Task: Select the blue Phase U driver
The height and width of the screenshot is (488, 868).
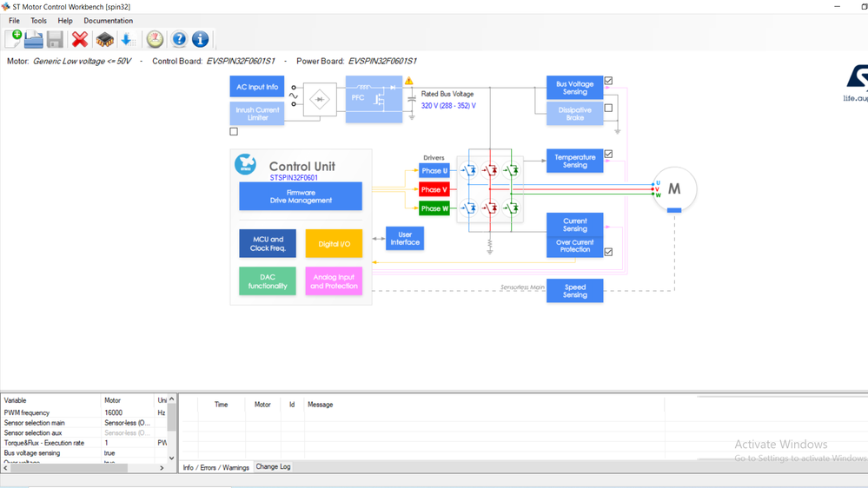Action: click(x=434, y=171)
